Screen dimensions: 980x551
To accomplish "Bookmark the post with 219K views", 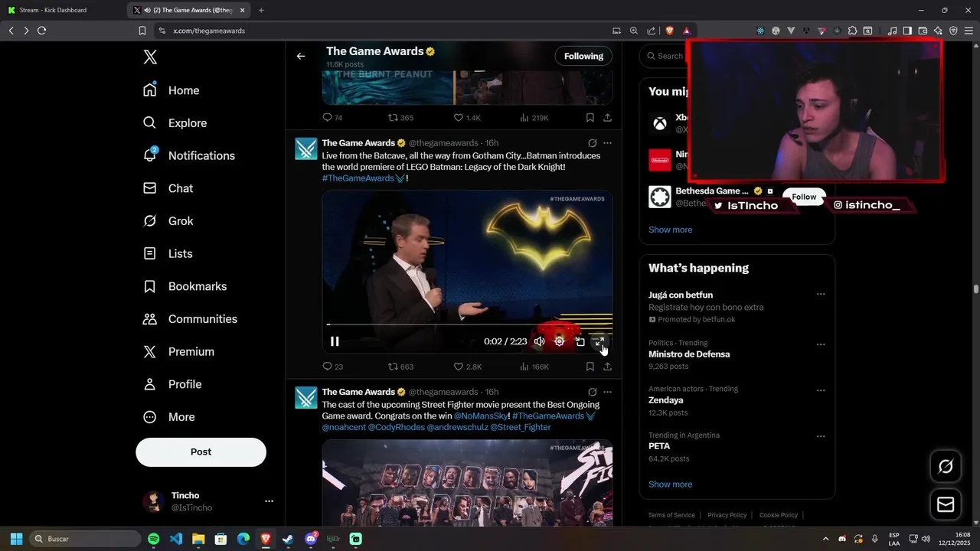I will pos(590,118).
